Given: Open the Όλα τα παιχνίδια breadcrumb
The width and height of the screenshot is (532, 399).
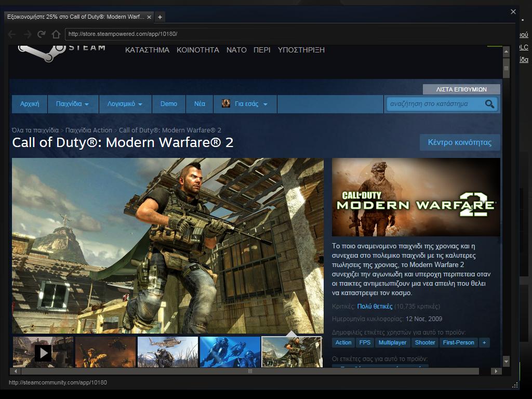Looking at the screenshot, I should [x=35, y=130].
